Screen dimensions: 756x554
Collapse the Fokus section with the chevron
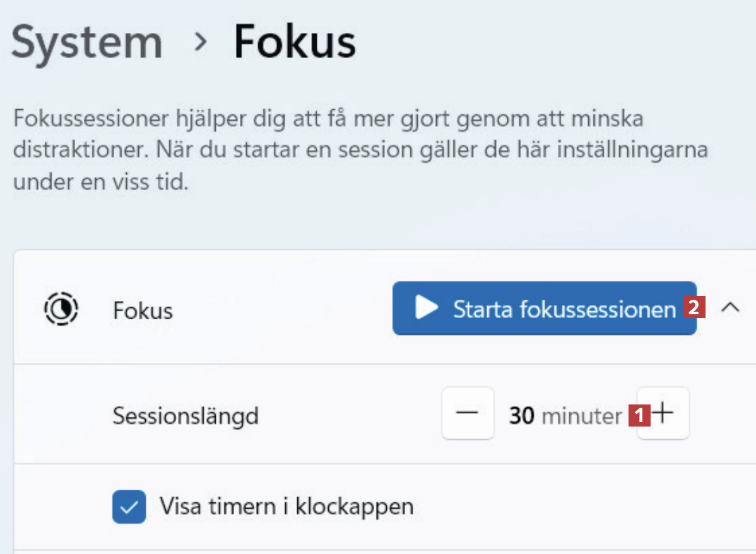pos(730,308)
